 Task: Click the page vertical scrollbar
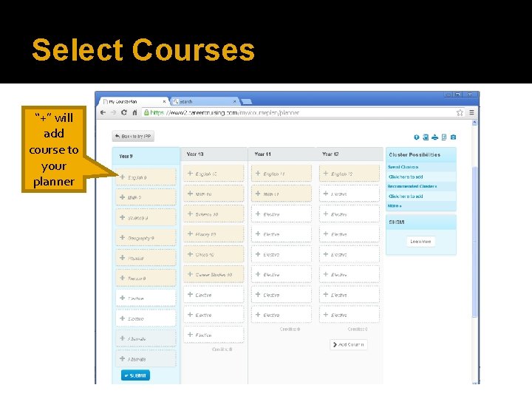point(474,242)
